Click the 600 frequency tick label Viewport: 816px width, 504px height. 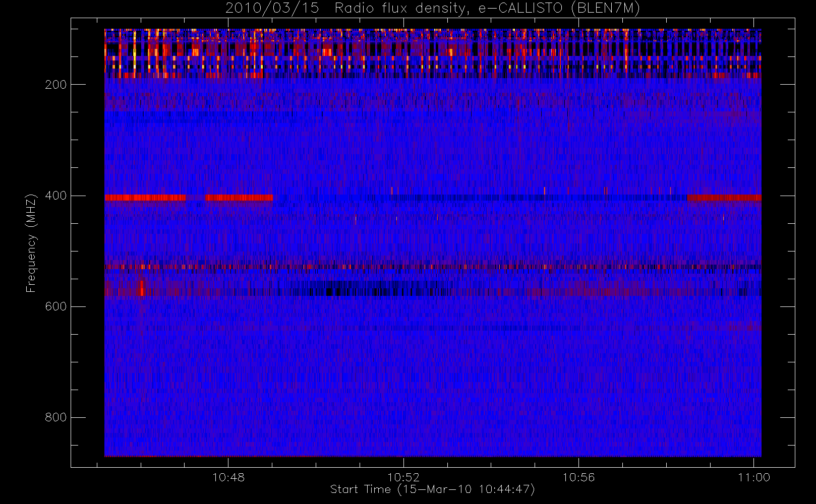point(55,306)
